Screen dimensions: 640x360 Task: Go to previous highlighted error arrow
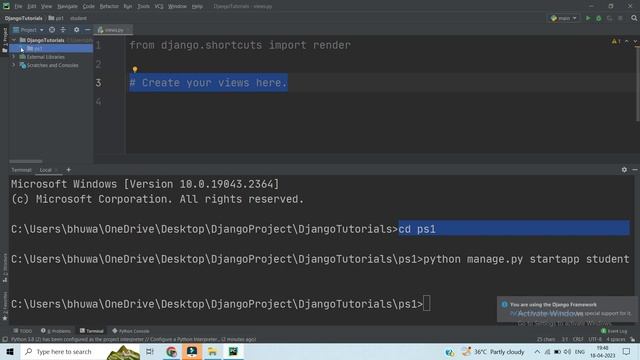coord(627,42)
